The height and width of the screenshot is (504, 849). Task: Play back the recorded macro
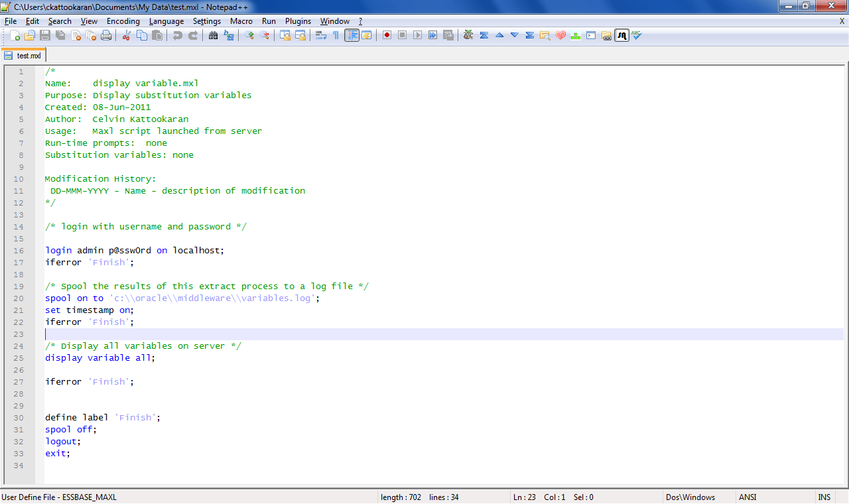pos(417,35)
